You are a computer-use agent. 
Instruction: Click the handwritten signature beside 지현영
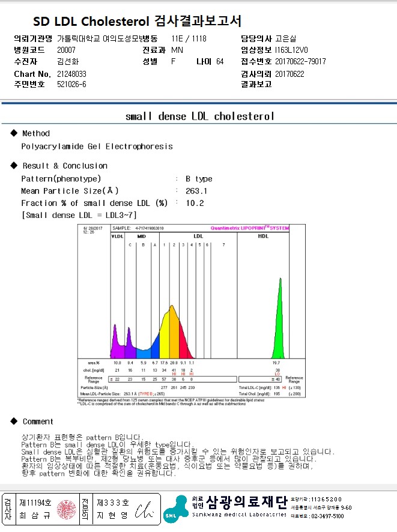tap(145, 510)
